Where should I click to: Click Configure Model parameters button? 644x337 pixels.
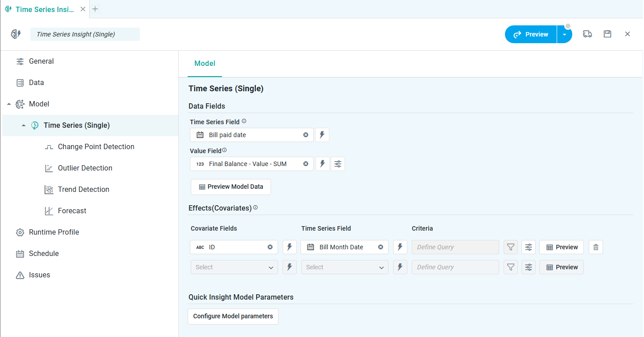[x=233, y=317]
